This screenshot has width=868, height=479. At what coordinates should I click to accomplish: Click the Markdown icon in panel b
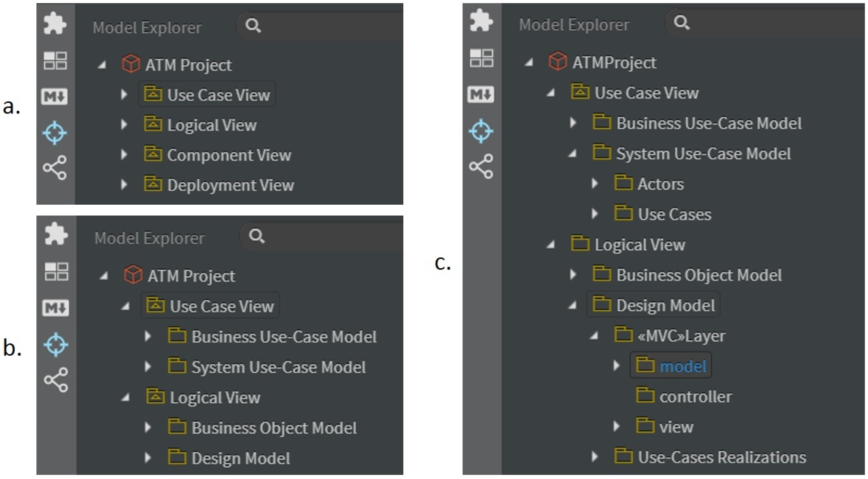click(x=56, y=308)
